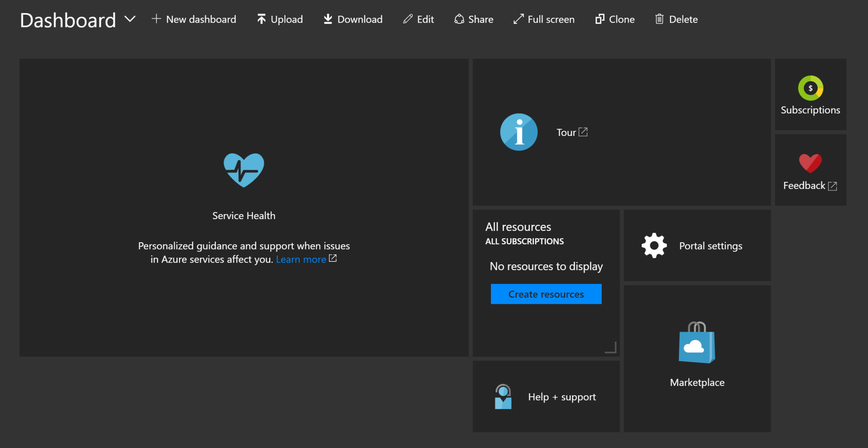This screenshot has height=448, width=868.
Task: Click the Service Health tile title
Action: 244,216
